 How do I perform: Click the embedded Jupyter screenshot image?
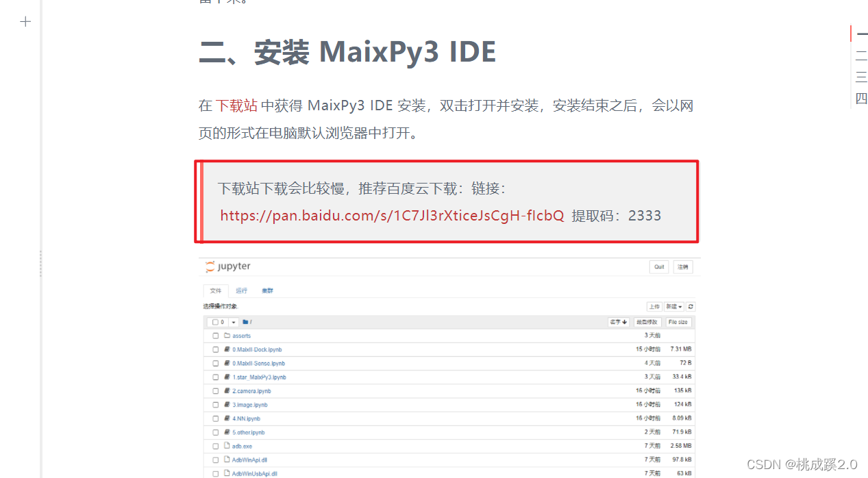point(450,368)
